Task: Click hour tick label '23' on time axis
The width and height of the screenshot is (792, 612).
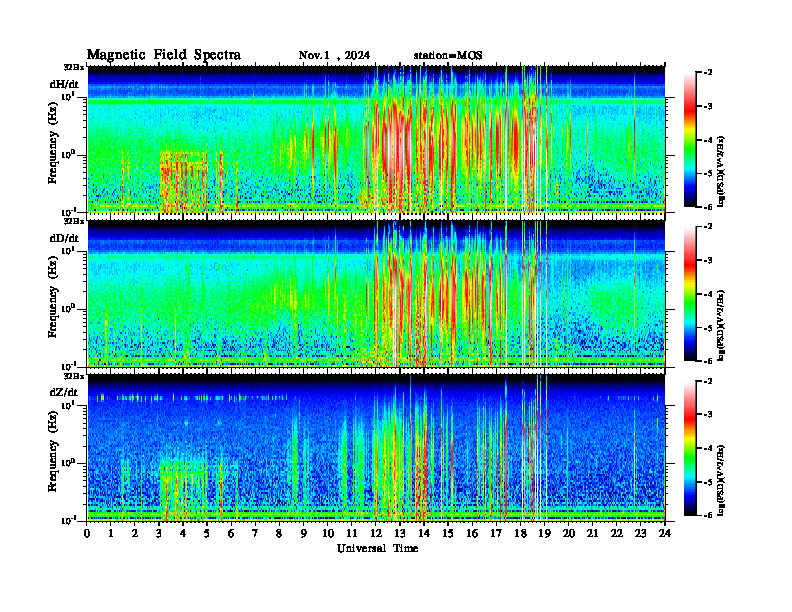Action: [640, 533]
